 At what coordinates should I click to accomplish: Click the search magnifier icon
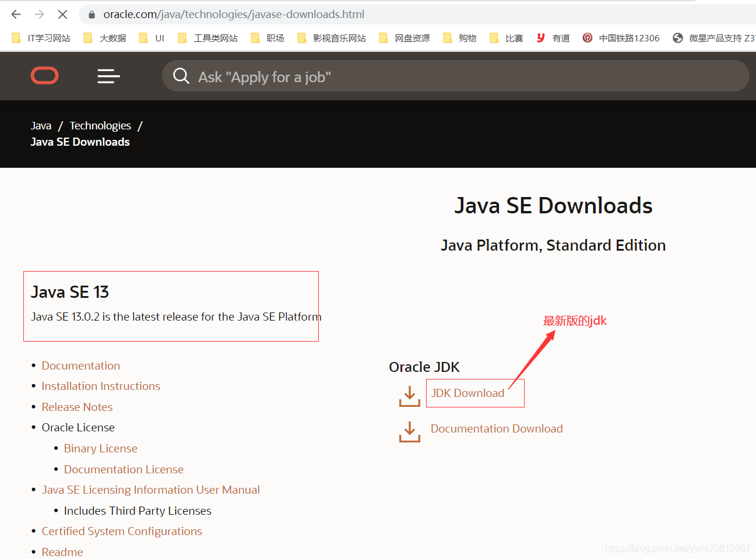point(181,76)
